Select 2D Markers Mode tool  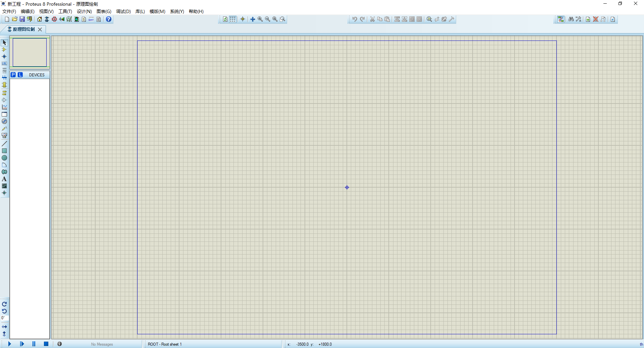pyautogui.click(x=4, y=193)
